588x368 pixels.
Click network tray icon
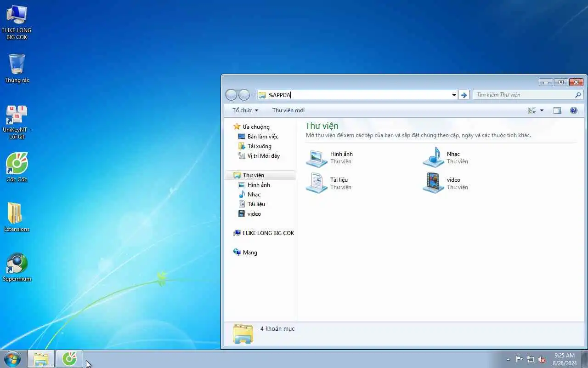click(531, 359)
